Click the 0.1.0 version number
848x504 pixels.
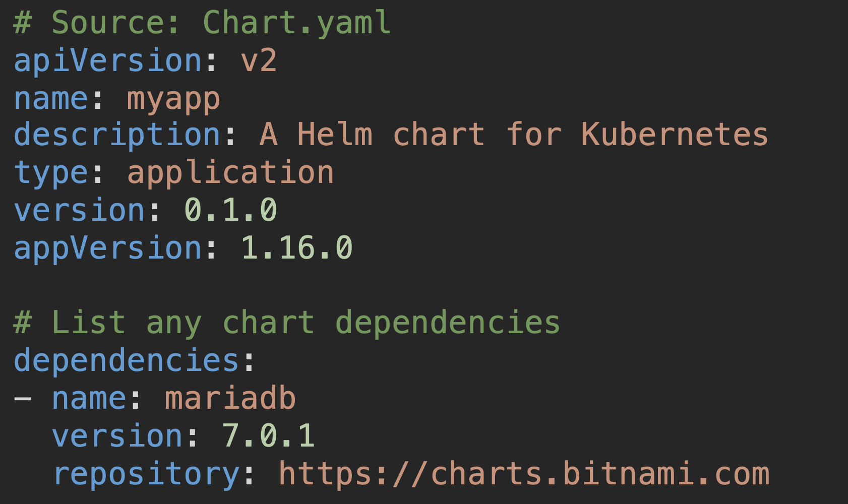point(230,210)
